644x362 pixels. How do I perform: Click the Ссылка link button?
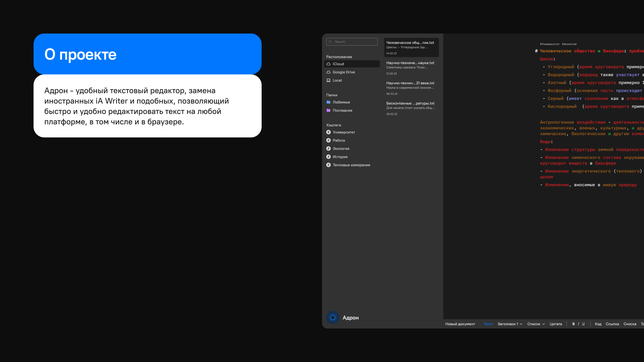612,324
